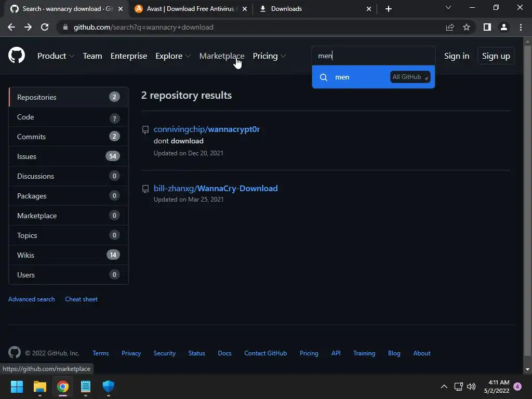
Task: Filter results by Commits
Action: (69, 137)
